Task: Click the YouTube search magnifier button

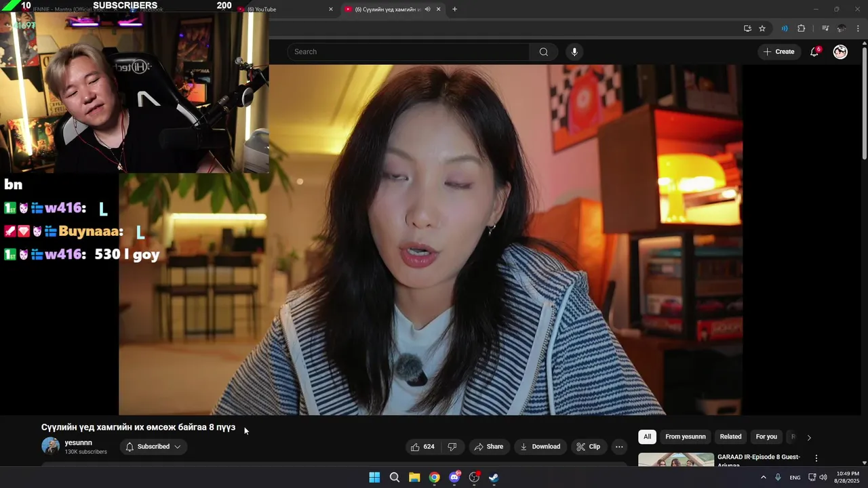Action: click(543, 52)
